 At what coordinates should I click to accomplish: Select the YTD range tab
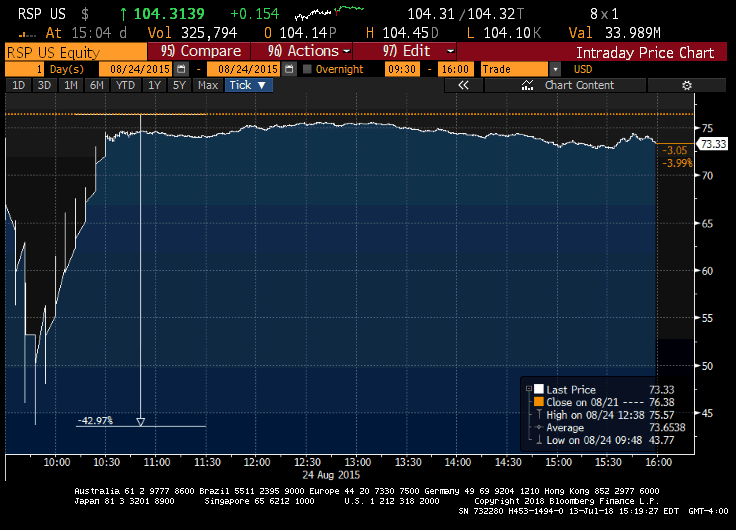coord(125,85)
